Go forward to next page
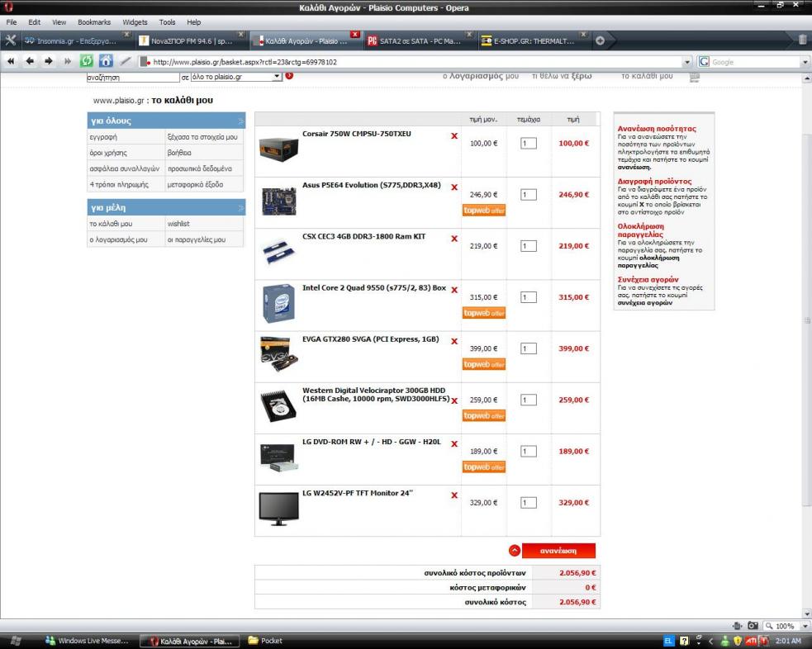The image size is (812, 649). pos(48,62)
